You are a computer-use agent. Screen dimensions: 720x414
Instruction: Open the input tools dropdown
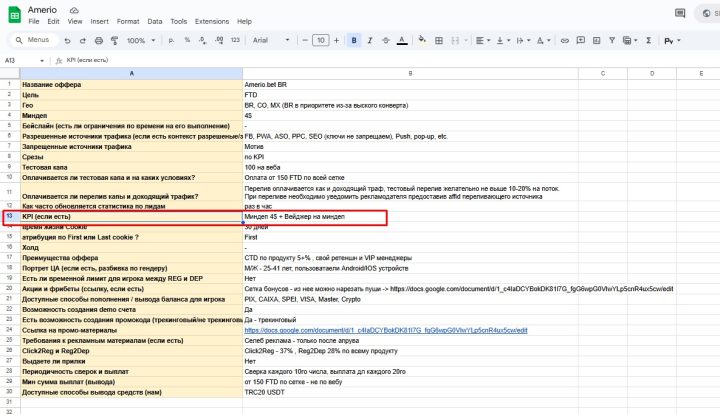pyautogui.click(x=672, y=40)
